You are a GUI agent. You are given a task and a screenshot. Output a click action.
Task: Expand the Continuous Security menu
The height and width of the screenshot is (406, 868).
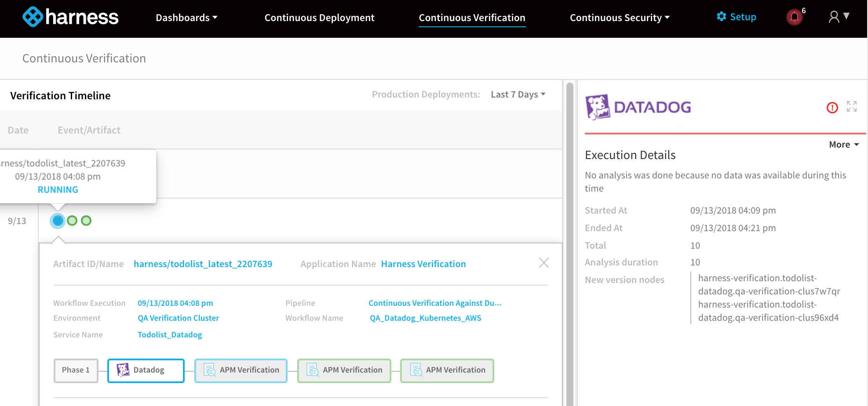pyautogui.click(x=620, y=18)
